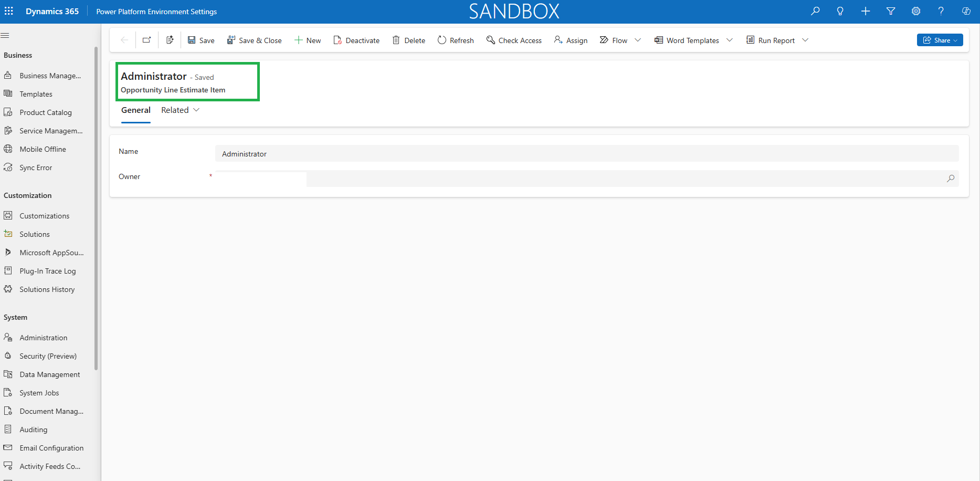Image resolution: width=980 pixels, height=481 pixels.
Task: Open the Run Report dropdown arrow
Action: [x=805, y=40]
